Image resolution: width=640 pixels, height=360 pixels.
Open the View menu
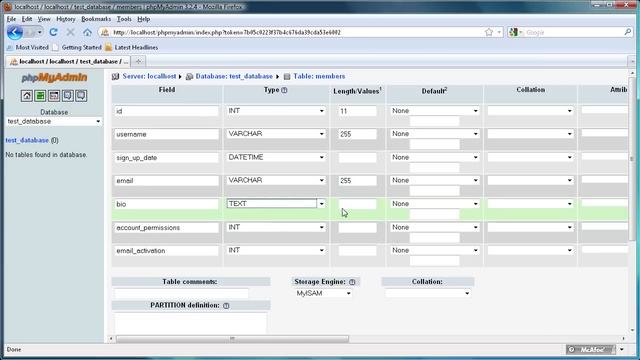pos(44,19)
